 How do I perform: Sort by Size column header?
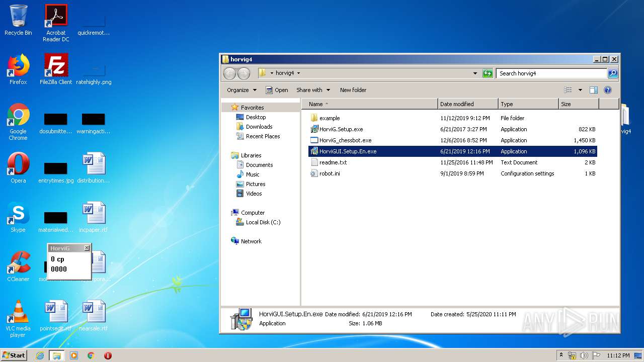click(579, 104)
